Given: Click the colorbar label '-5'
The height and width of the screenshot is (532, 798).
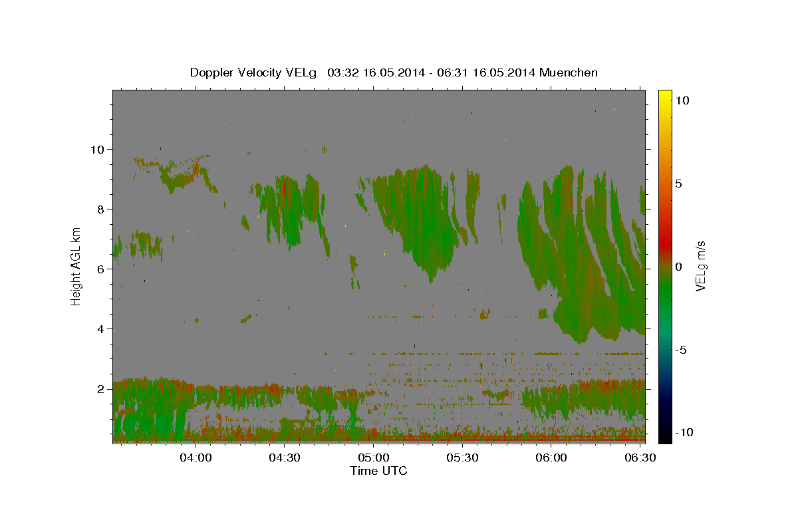Looking at the screenshot, I should point(681,350).
